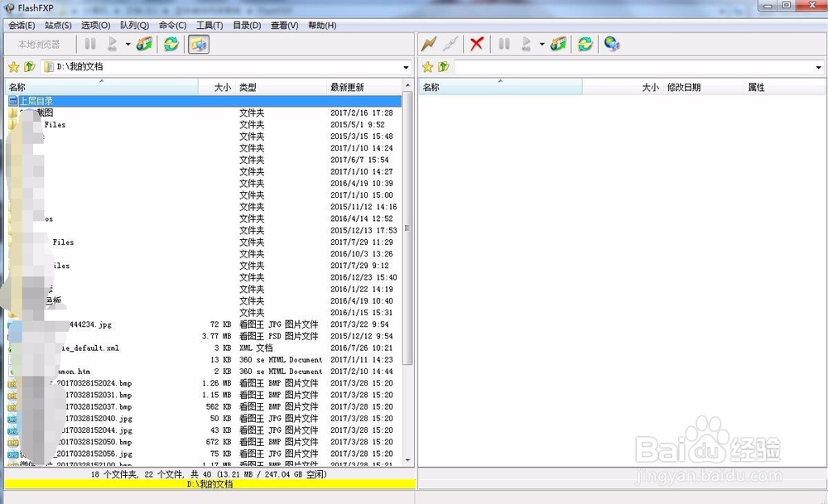
Task: Refresh the local file list
Action: (171, 44)
